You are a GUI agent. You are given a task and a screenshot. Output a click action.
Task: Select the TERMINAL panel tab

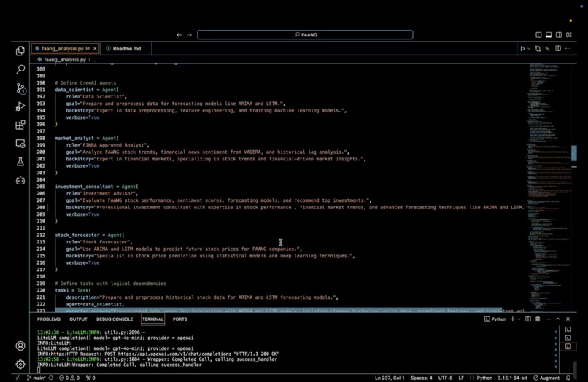(x=152, y=319)
